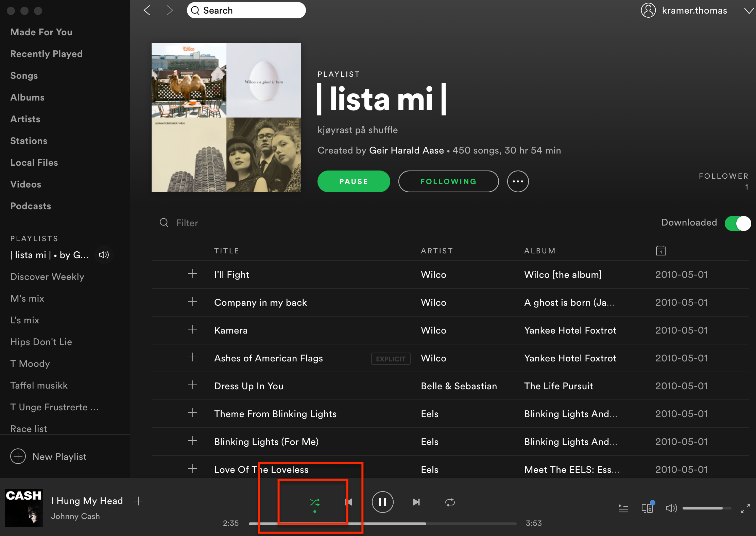This screenshot has width=756, height=536.
Task: Open Geir Harald Aase's profile
Action: click(407, 150)
